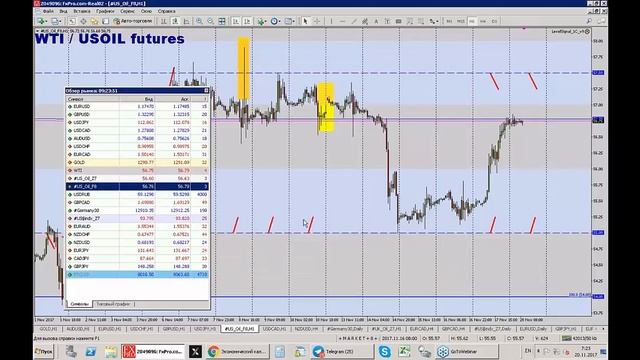Switch to USDCHF,H1 chart tab

[x=142, y=329]
